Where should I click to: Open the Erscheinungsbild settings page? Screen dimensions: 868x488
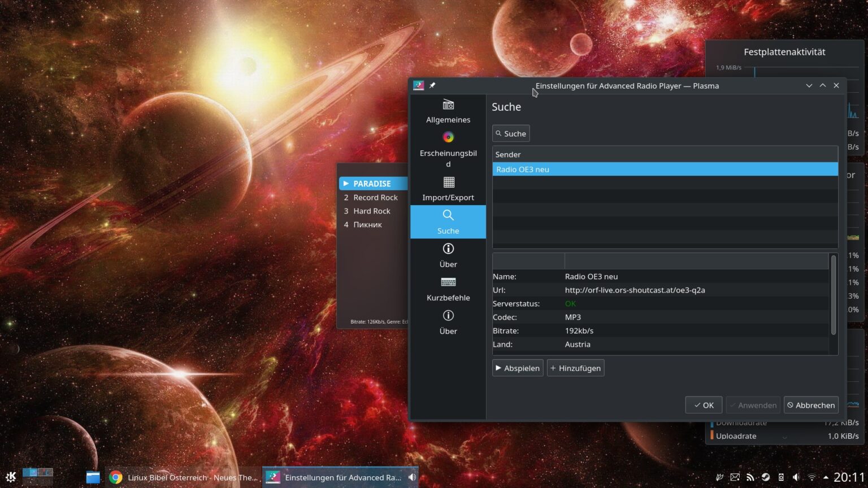coord(448,149)
